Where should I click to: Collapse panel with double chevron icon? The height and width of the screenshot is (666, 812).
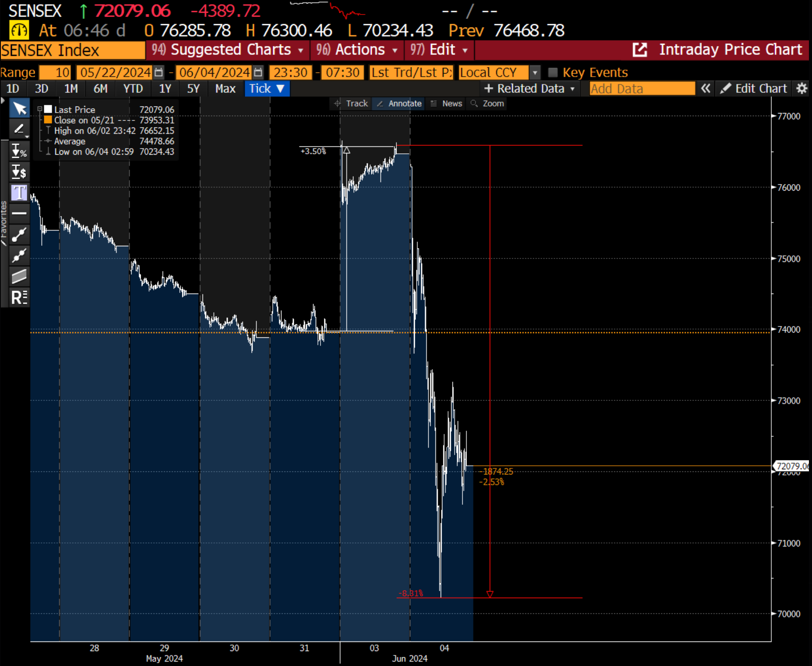705,89
